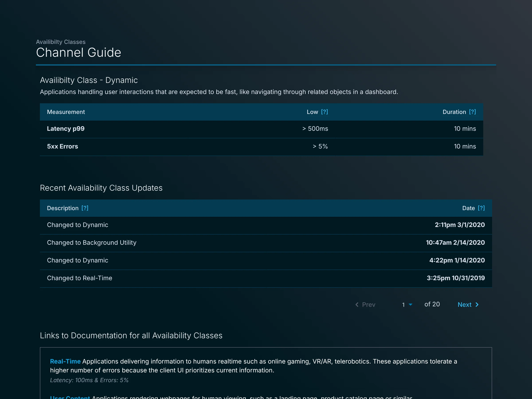532x399 pixels.
Task: Go to Next page of updates
Action: 468,305
